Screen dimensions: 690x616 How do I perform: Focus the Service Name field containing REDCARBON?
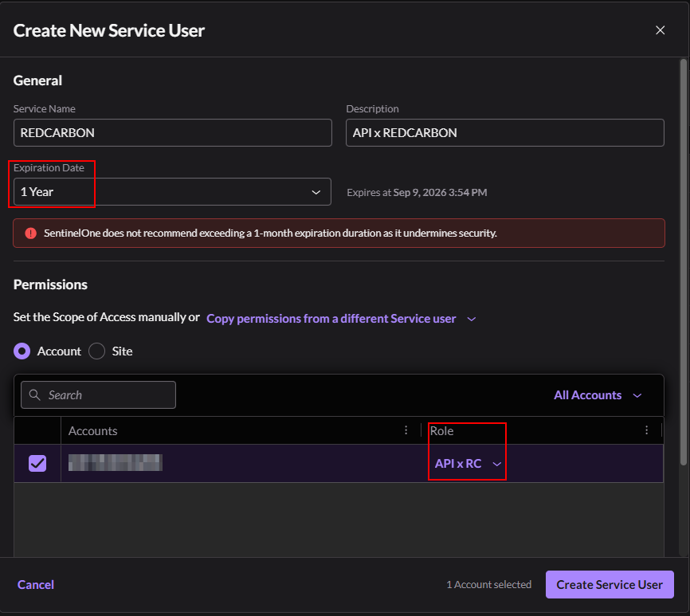pyautogui.click(x=172, y=133)
